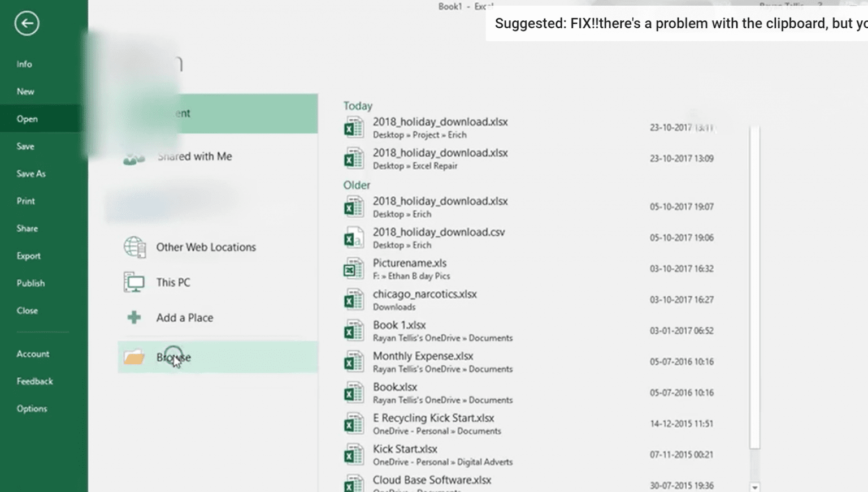Open E Recycling Kick Start.xlsx

point(433,418)
